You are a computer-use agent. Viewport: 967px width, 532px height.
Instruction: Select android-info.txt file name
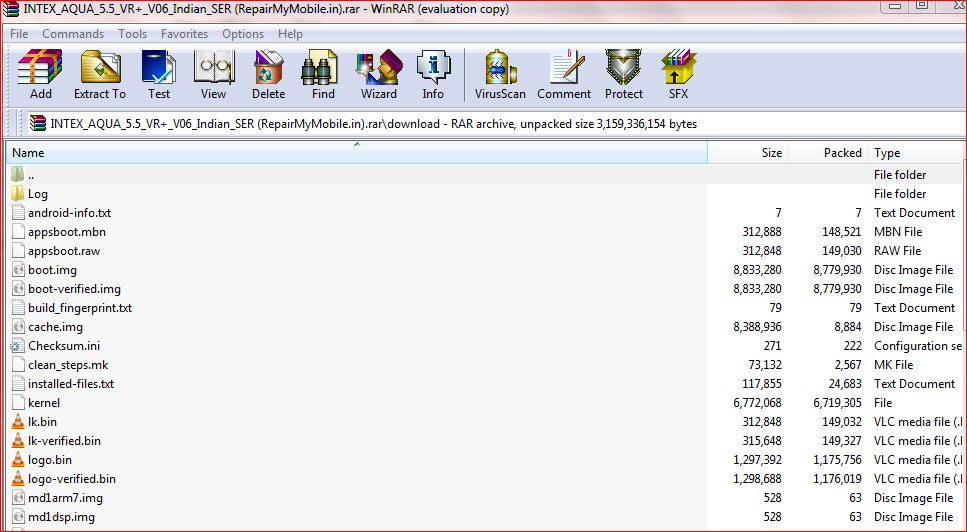[70, 213]
